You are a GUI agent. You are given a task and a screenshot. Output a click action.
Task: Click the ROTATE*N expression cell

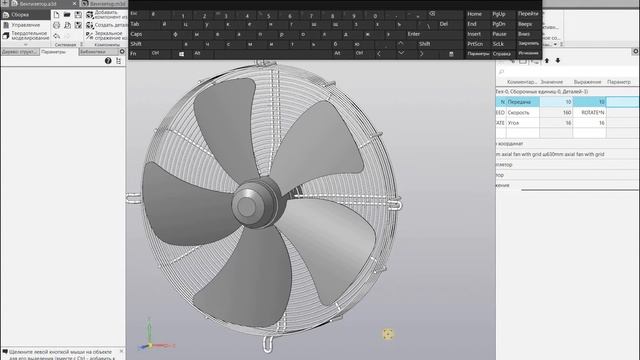(589, 112)
